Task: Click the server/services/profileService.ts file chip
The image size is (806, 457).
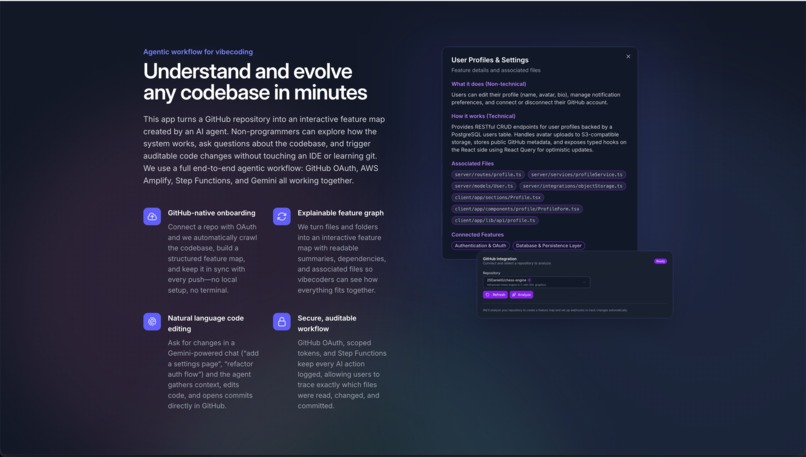Action: click(x=576, y=175)
